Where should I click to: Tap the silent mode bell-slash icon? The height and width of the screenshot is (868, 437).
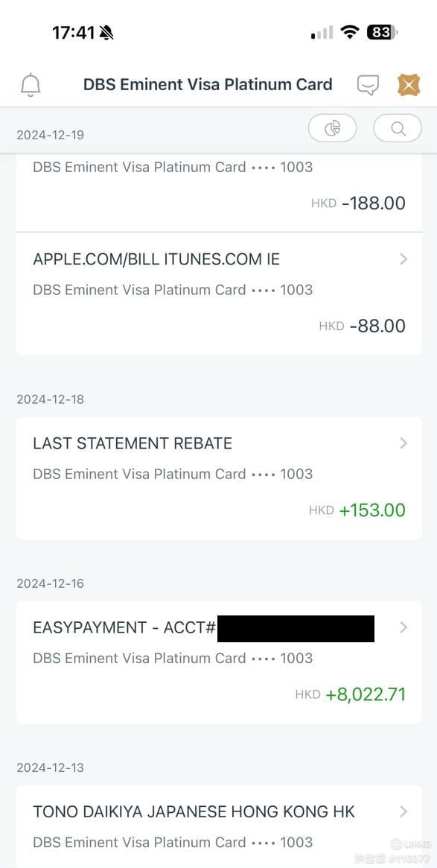106,33
